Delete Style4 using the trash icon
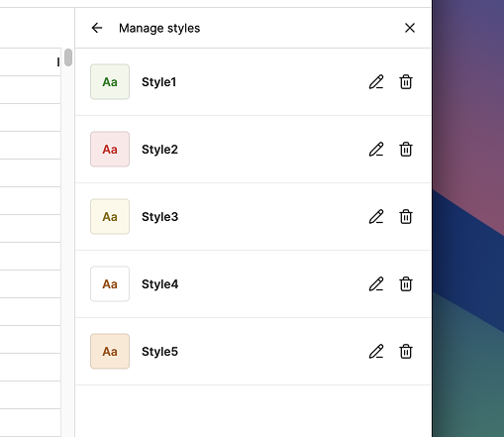 click(406, 284)
